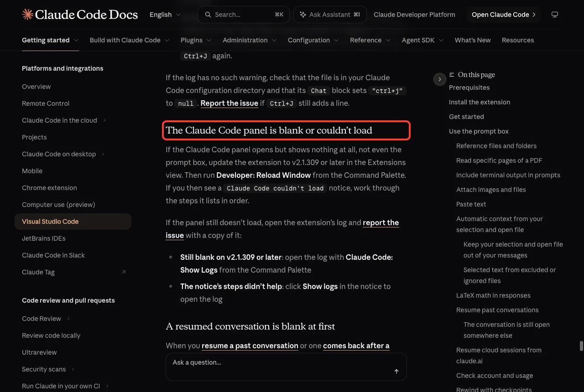Open the Plugins menu
The image size is (584, 392).
(196, 40)
